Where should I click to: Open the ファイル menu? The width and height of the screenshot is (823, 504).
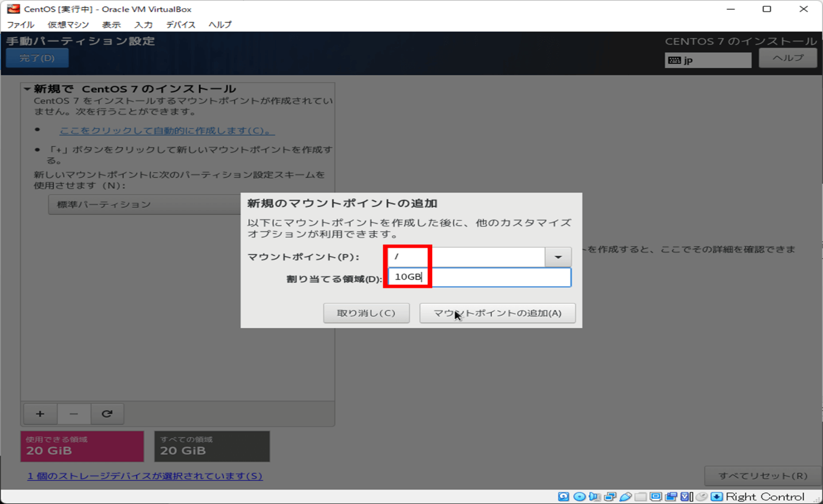point(21,25)
